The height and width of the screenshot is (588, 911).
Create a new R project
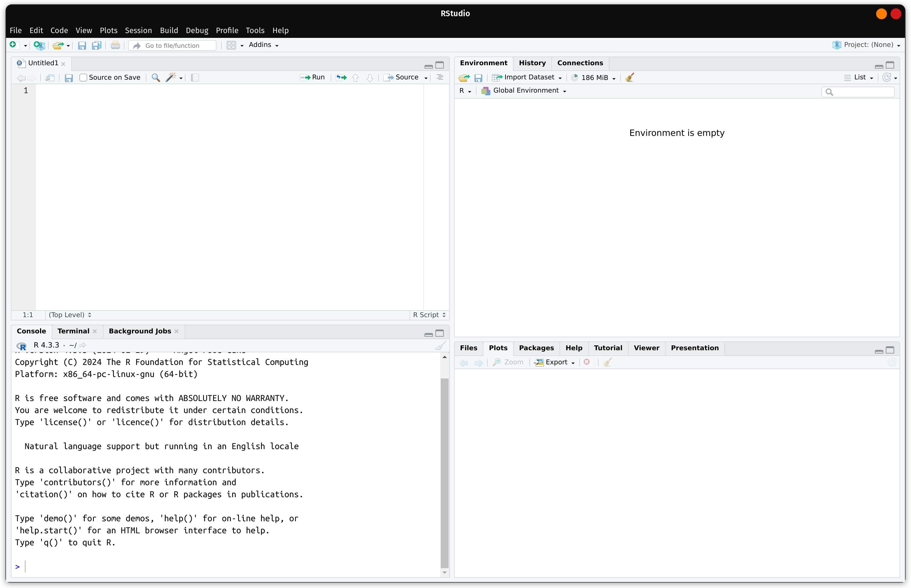click(x=38, y=45)
